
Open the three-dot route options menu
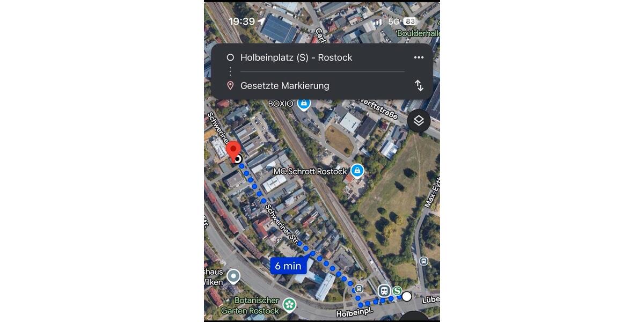click(x=419, y=57)
